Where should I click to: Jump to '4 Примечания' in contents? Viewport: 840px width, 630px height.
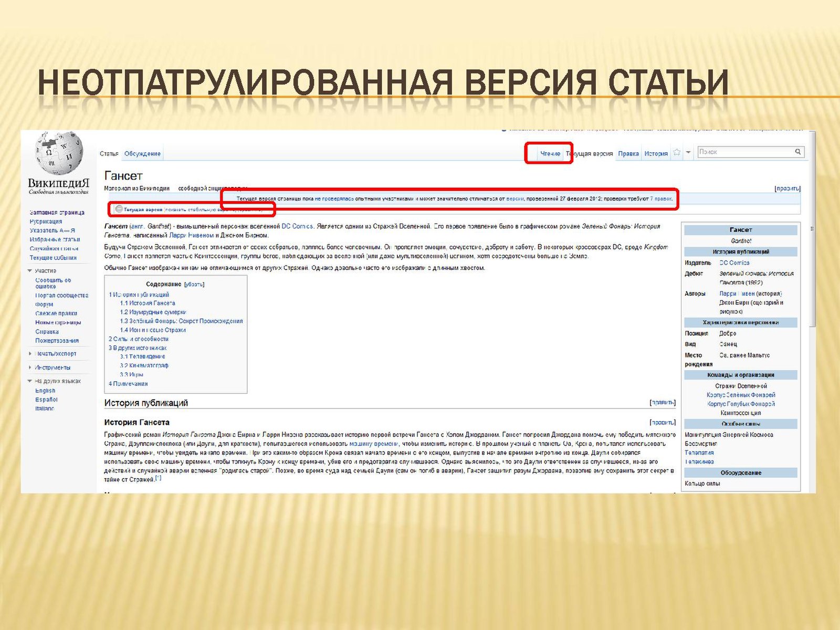128,384
